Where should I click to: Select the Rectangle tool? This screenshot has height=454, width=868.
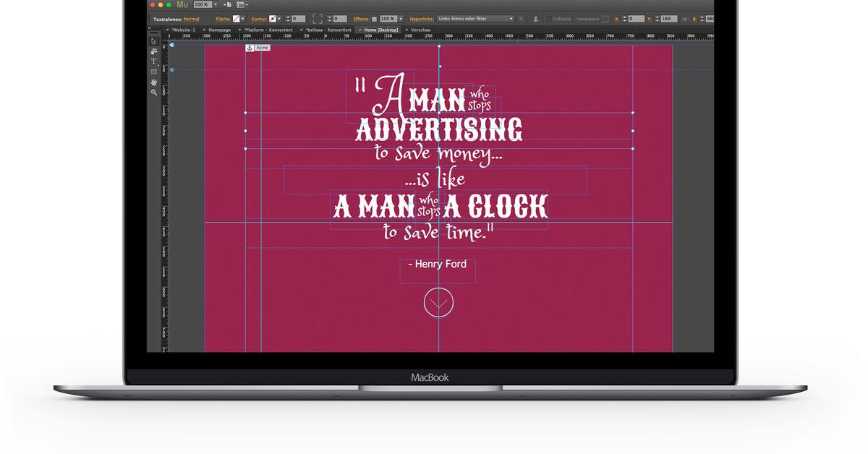(153, 72)
